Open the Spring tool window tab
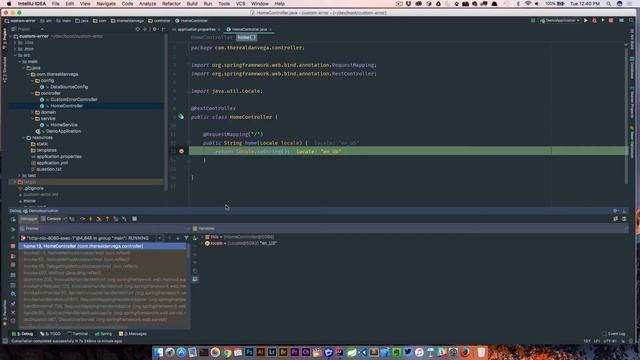The width and height of the screenshot is (640, 360). click(103, 334)
